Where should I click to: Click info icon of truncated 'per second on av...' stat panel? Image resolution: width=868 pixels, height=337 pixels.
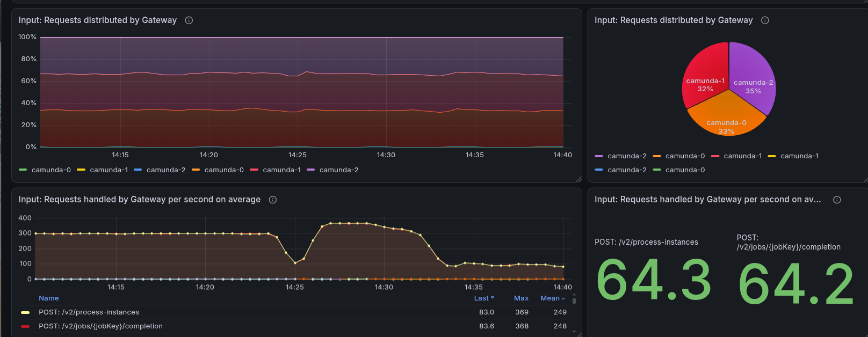tap(837, 200)
